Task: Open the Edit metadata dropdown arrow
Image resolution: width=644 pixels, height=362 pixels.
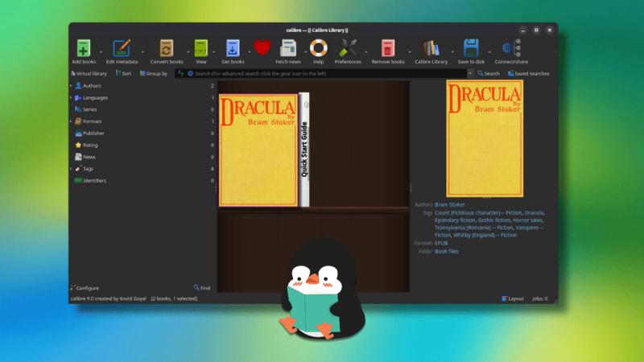Action: (x=142, y=52)
